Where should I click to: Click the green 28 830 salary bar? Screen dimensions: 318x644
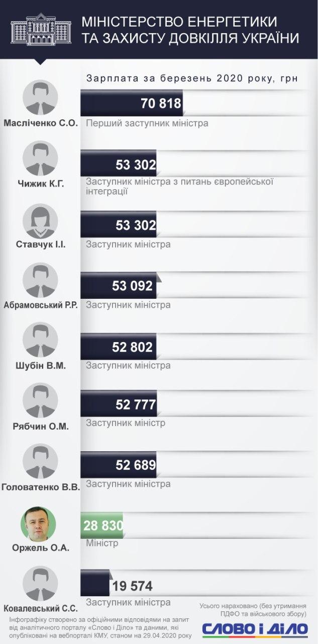click(102, 525)
